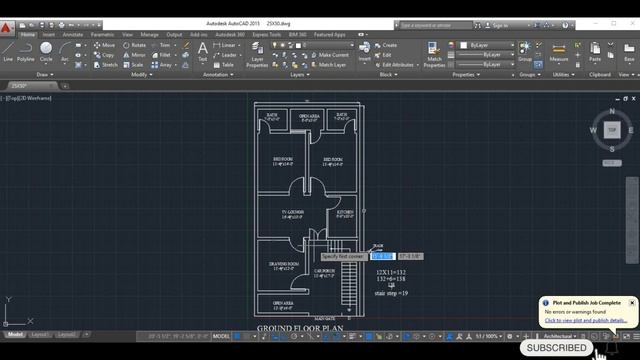Click the keyword search input field

coord(435,25)
